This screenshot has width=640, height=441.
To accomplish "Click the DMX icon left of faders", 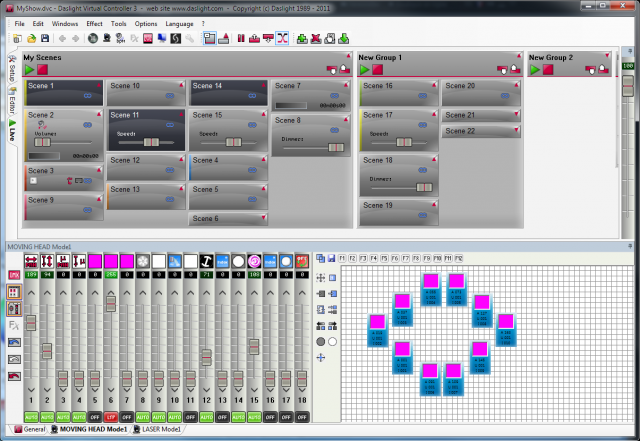I will [x=15, y=274].
